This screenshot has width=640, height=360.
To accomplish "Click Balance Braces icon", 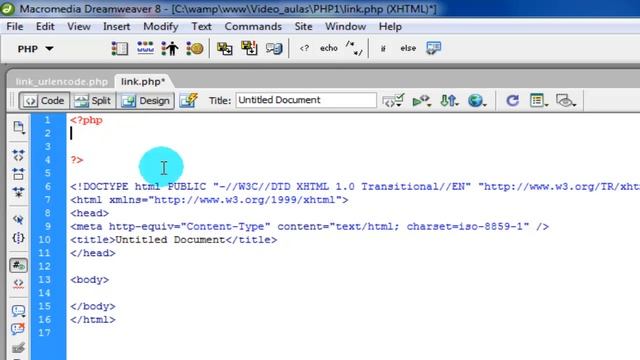I will 18,238.
